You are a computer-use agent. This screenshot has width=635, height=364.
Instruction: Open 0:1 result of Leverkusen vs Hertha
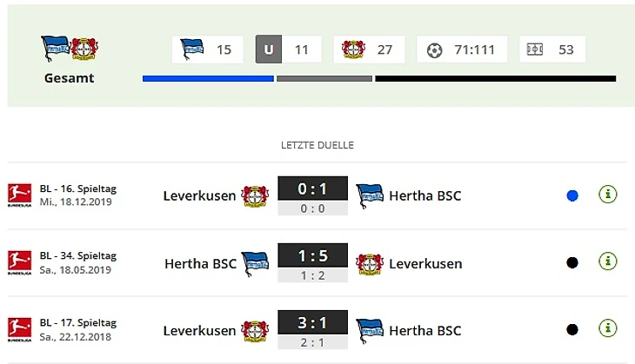click(312, 189)
